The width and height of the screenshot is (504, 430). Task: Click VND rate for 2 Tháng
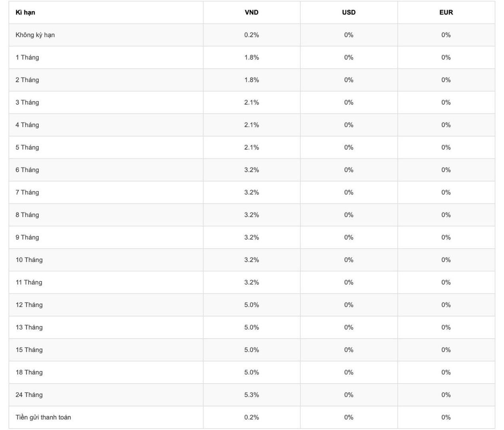pos(252,80)
